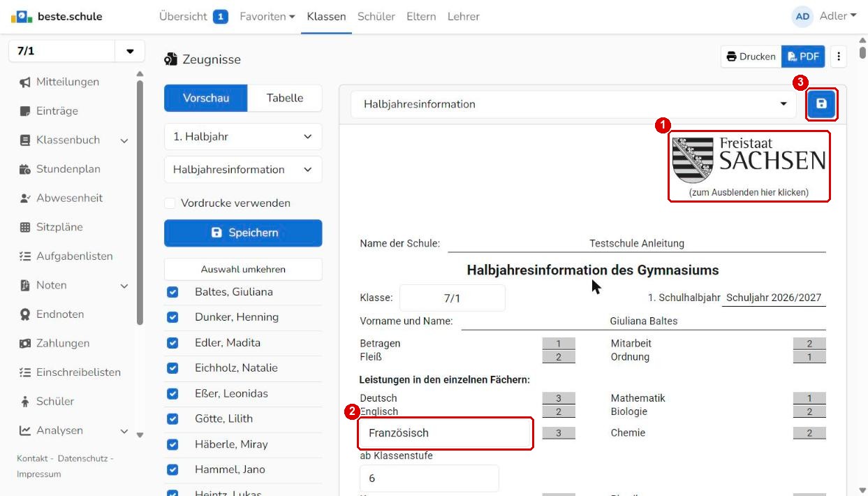Viewport: 868px width, 496px height.
Task: Click the Einträge note icon
Action: click(x=25, y=111)
